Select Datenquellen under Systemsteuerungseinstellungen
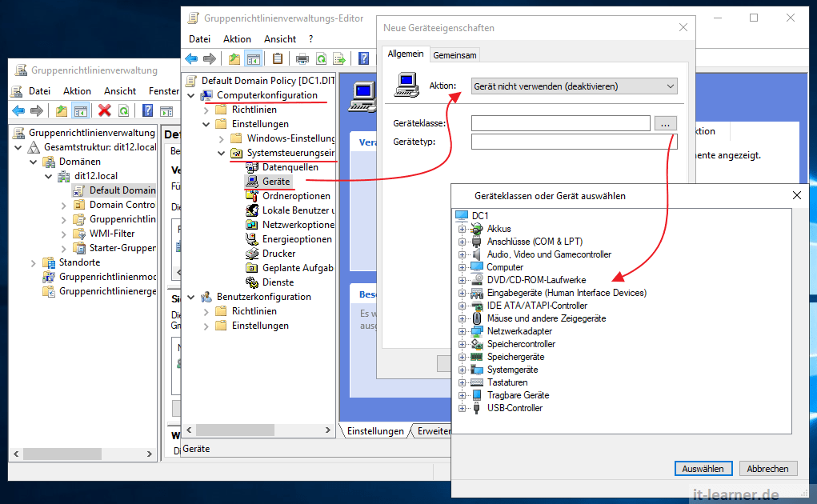The width and height of the screenshot is (817, 504). click(x=290, y=167)
